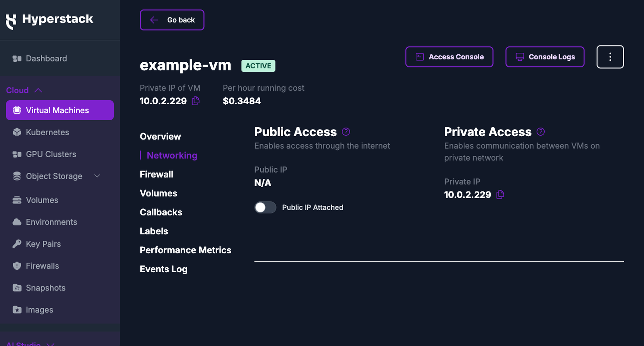
Task: Click the monitor icon in Console Logs
Action: click(x=520, y=57)
